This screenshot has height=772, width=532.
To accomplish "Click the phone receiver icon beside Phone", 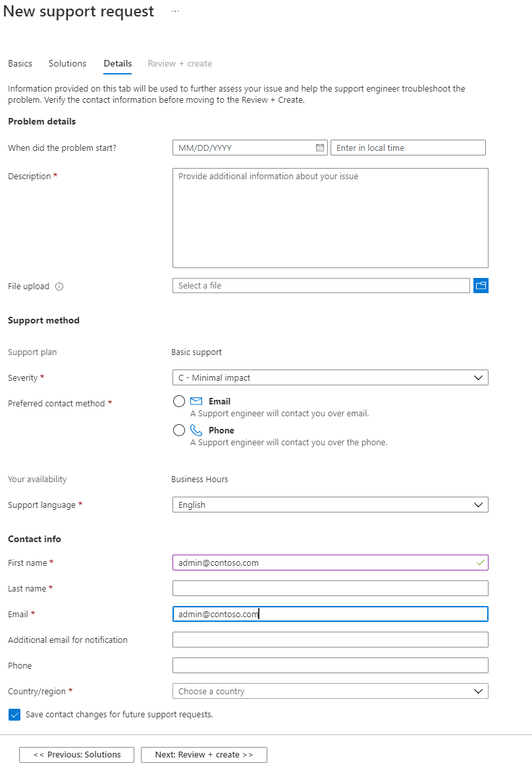I will tap(196, 429).
